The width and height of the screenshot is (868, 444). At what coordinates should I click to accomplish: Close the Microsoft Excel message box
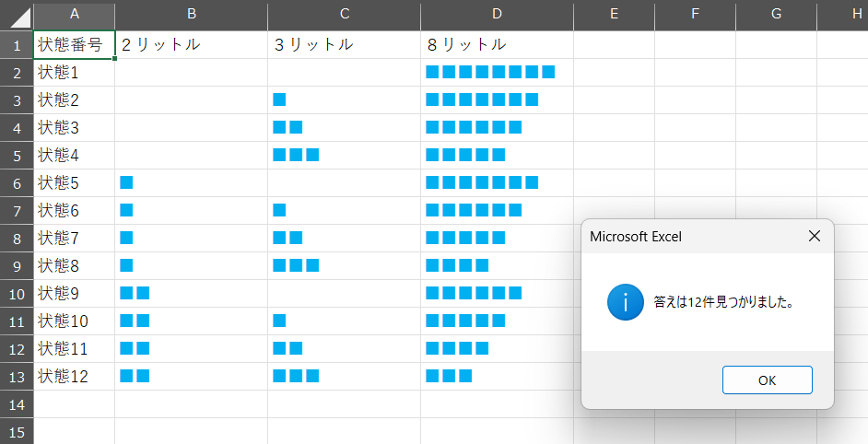(x=815, y=236)
